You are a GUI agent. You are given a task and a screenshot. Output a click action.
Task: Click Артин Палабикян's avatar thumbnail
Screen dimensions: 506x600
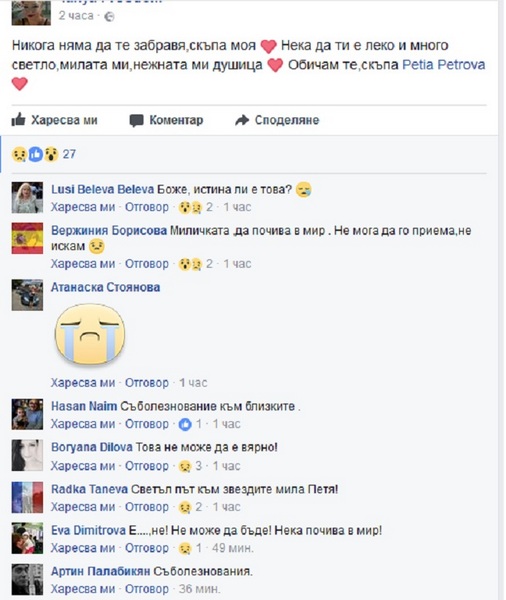click(27, 579)
